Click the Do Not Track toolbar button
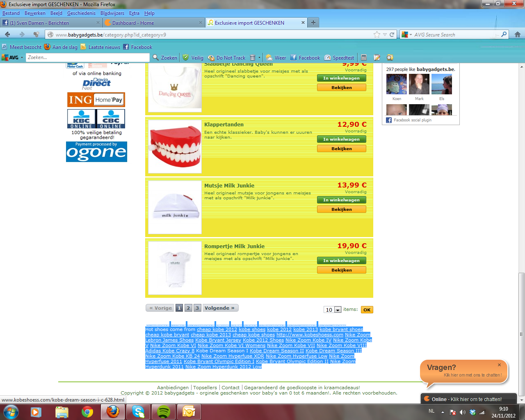The image size is (525, 420). pos(226,58)
